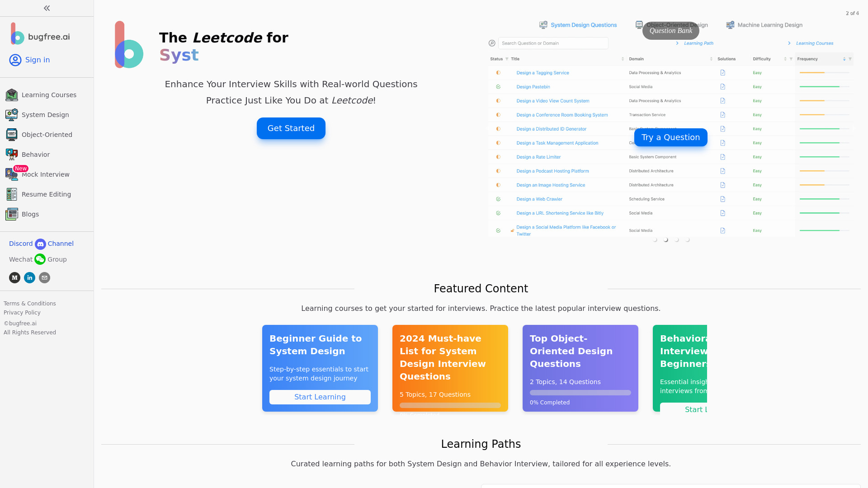The height and width of the screenshot is (488, 868).
Task: Toggle status checkbox for Design Pastebin
Action: pyautogui.click(x=498, y=86)
